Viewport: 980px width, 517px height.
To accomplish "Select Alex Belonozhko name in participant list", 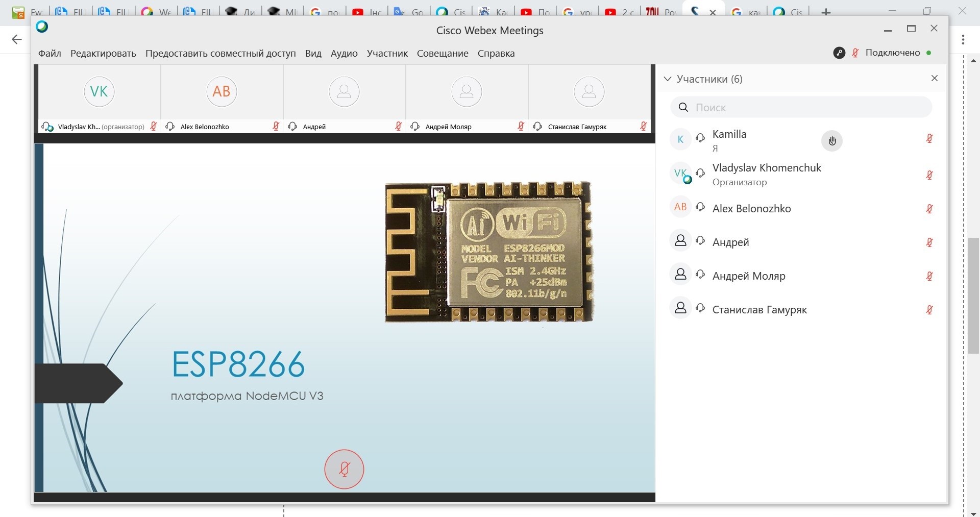I will point(751,208).
